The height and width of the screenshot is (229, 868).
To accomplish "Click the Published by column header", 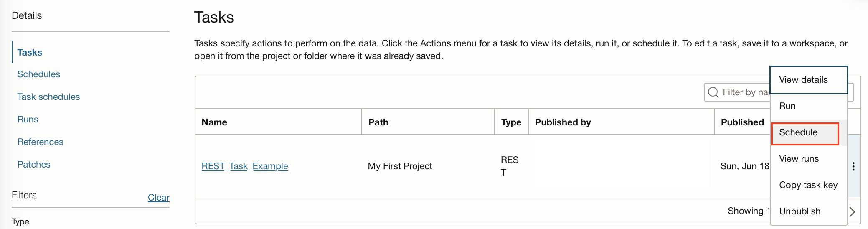I will point(563,122).
